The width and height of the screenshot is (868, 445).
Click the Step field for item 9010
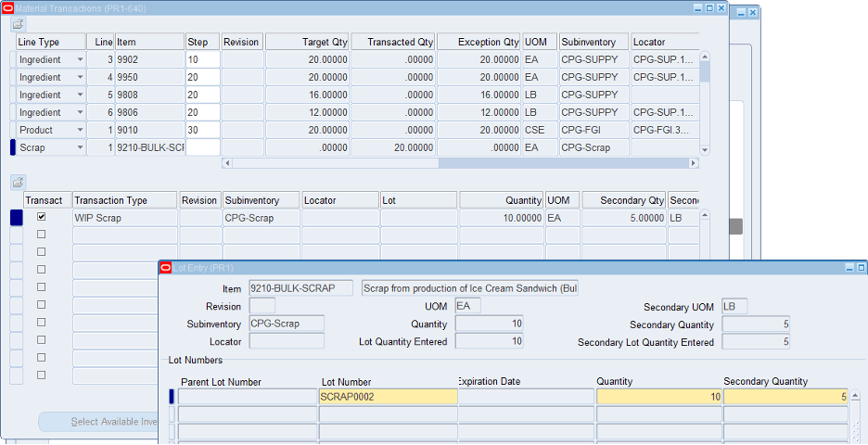pos(202,130)
